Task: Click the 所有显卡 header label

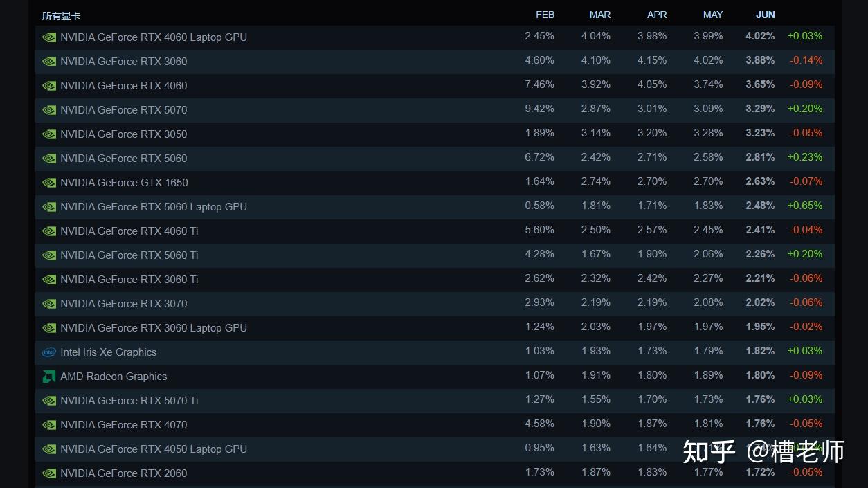Action: click(x=61, y=16)
